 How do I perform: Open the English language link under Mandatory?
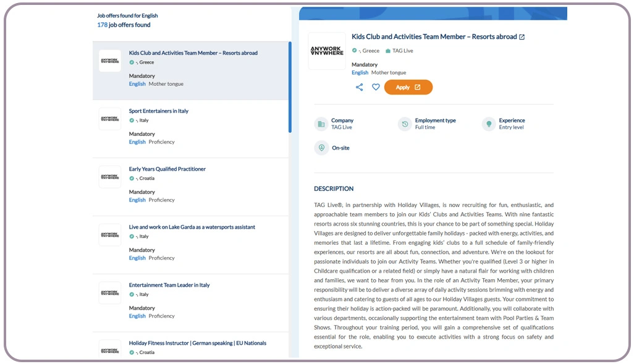click(360, 72)
